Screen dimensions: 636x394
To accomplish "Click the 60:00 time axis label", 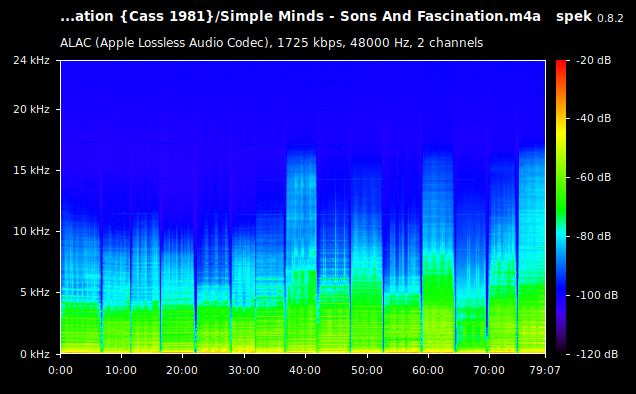I will 428,370.
